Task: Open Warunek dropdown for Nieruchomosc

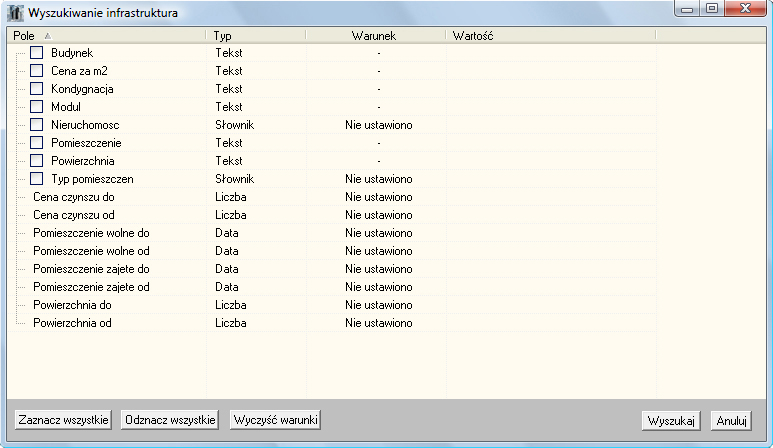Action: 379,125
